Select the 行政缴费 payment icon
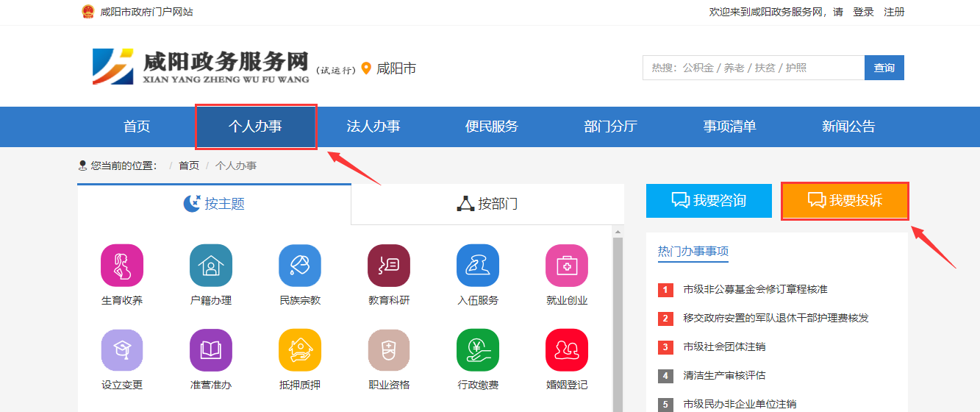 [x=478, y=349]
